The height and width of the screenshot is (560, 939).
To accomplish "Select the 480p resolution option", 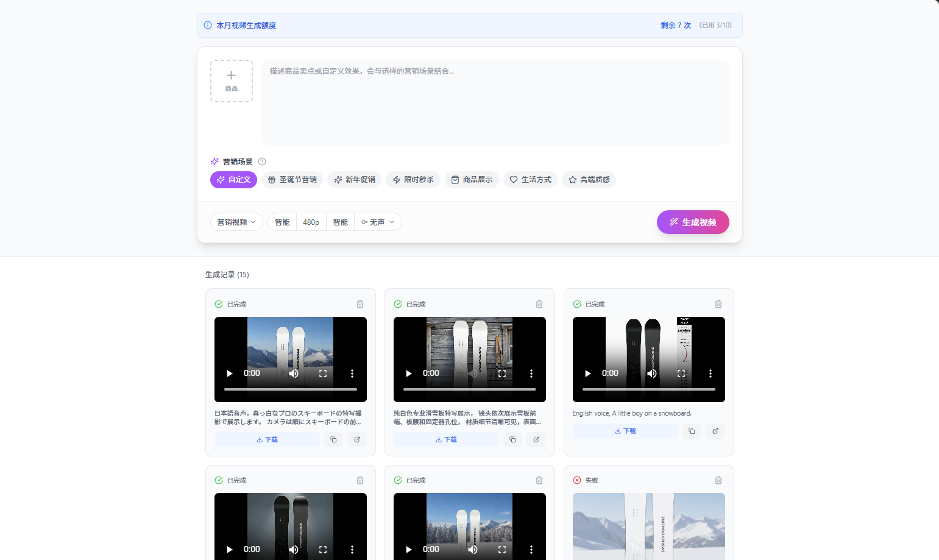I will (311, 222).
